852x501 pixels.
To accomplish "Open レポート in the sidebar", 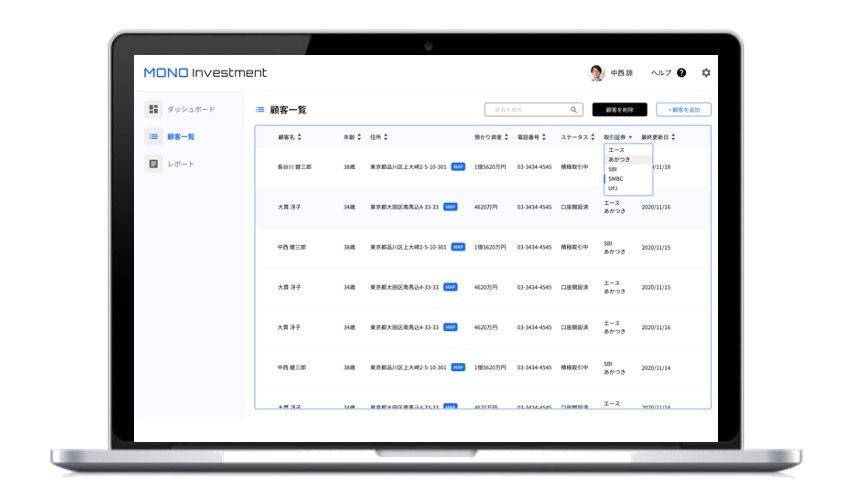I will (x=180, y=164).
